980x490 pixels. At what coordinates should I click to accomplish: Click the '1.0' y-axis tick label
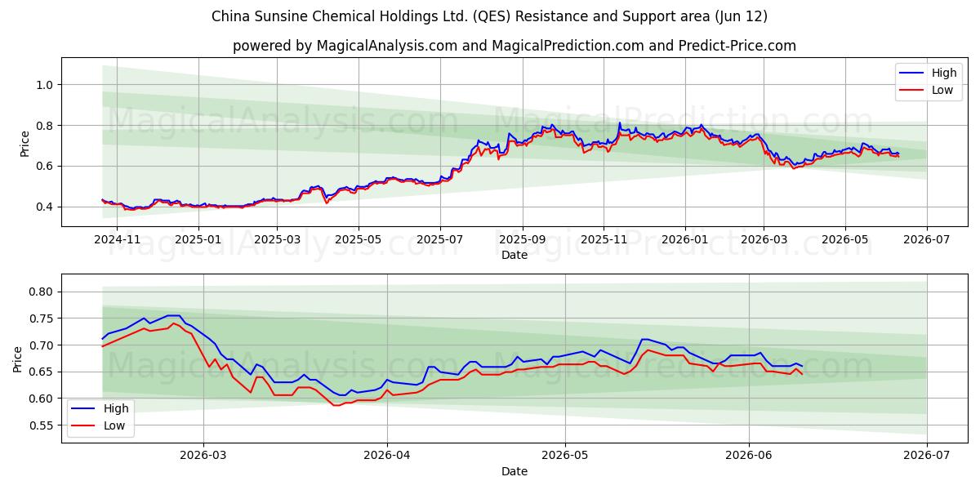45,85
